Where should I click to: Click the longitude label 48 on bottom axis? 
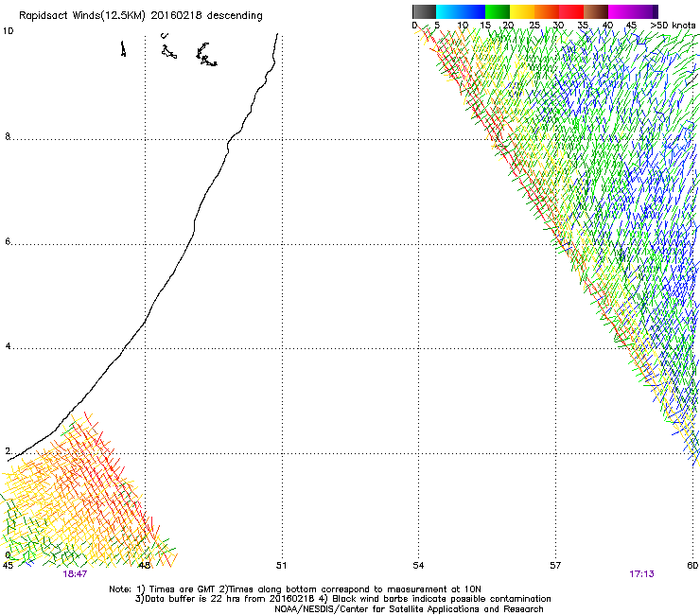tap(144, 566)
